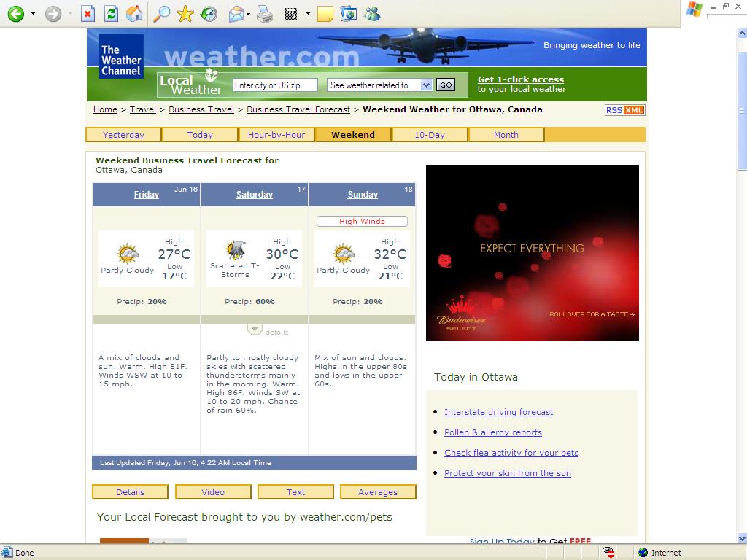747x560 pixels.
Task: Open the Messenger people icon
Action: click(x=372, y=14)
